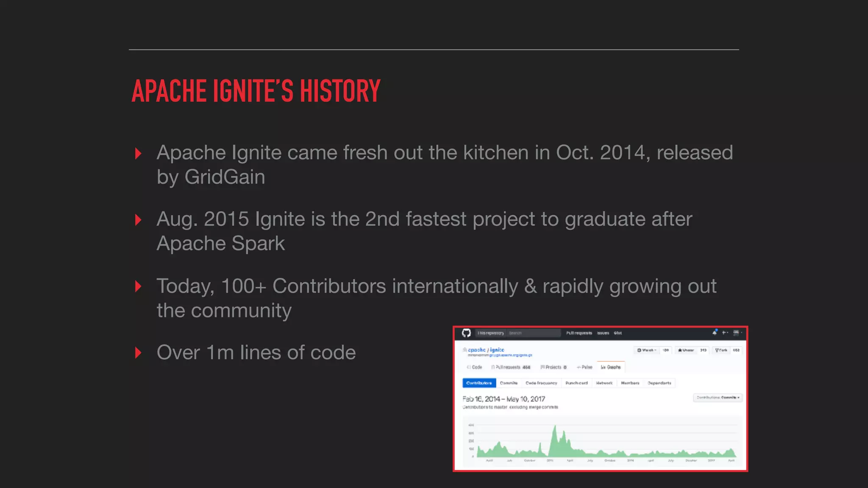Switch to the Code repository tab
The width and height of the screenshot is (868, 488).
click(474, 367)
